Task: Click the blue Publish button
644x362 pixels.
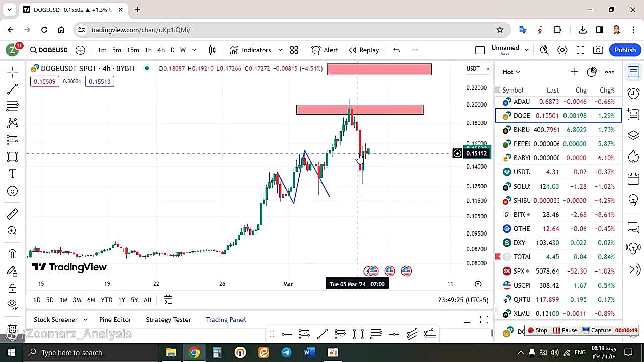Action: pyautogui.click(x=625, y=50)
